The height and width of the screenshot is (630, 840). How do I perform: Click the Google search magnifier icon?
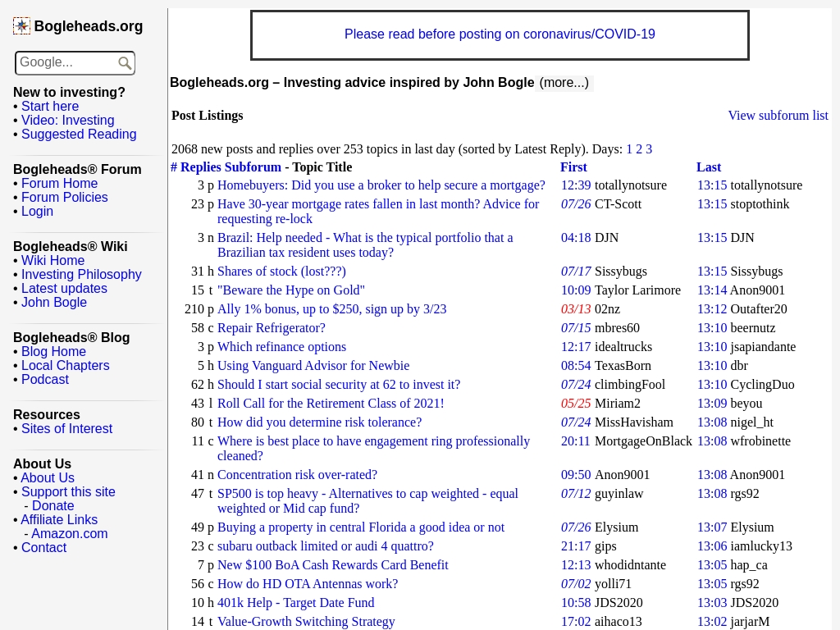(125, 63)
